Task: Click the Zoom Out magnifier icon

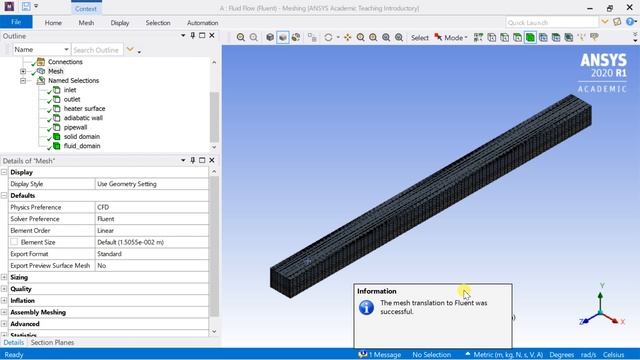Action: pos(253,37)
